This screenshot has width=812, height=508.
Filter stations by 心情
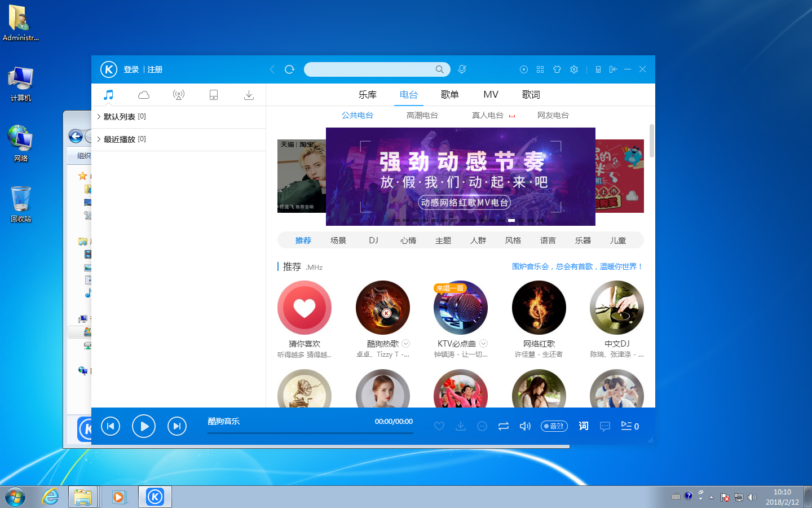(408, 240)
